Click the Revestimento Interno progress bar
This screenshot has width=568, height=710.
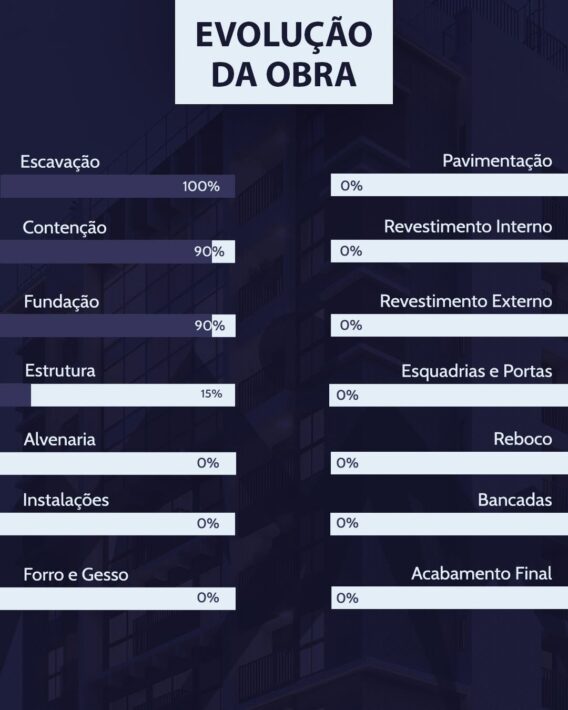pyautogui.click(x=449, y=251)
